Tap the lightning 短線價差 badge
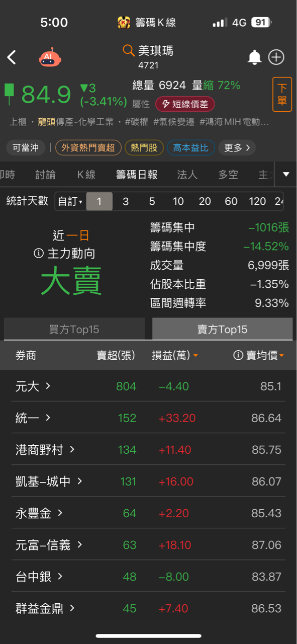The width and height of the screenshot is (297, 644). click(x=185, y=104)
